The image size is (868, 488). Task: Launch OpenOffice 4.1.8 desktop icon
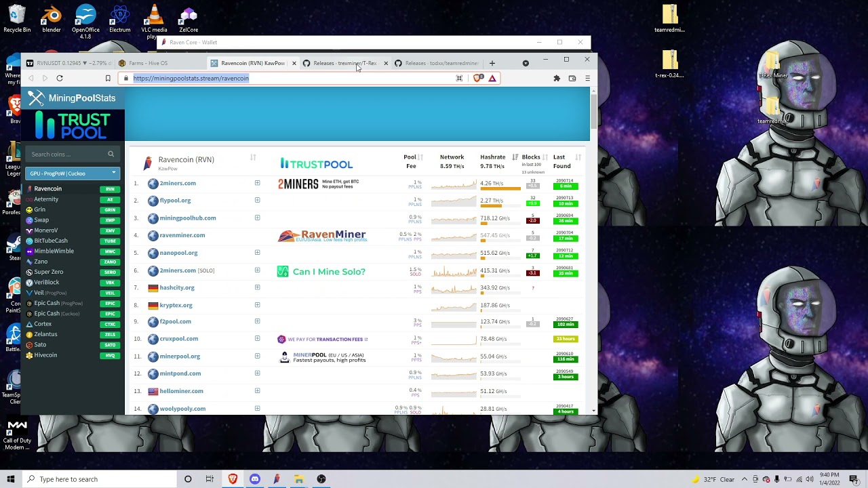point(85,22)
